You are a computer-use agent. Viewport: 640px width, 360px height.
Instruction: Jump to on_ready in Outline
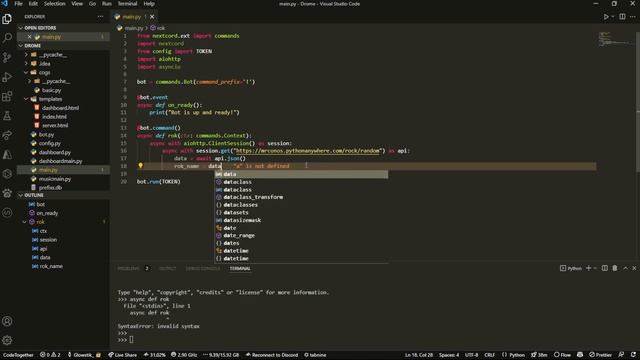pos(47,213)
